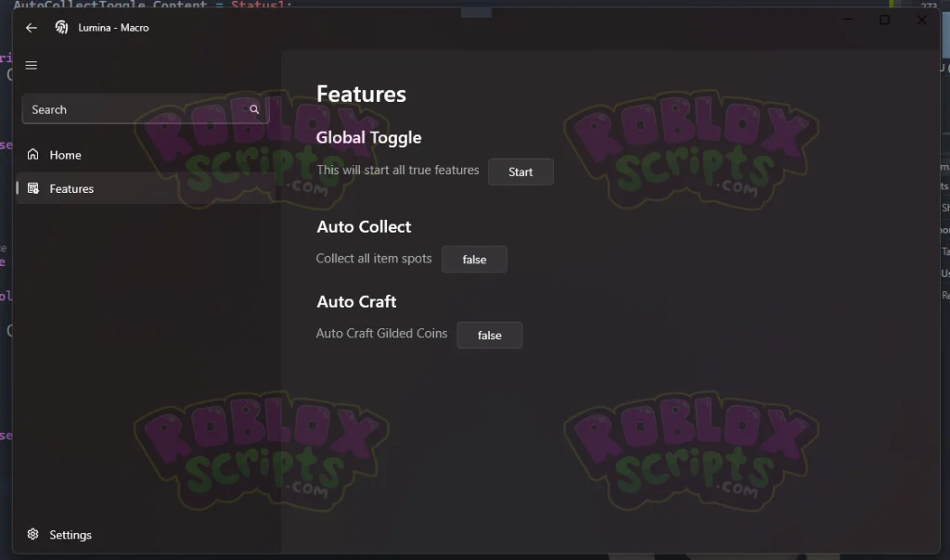This screenshot has height=560, width=950.
Task: Minimize the Lumina Macro window
Action: point(848,20)
